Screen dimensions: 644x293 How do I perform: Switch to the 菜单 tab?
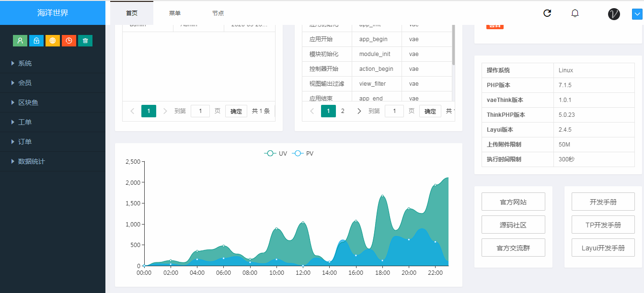click(175, 13)
